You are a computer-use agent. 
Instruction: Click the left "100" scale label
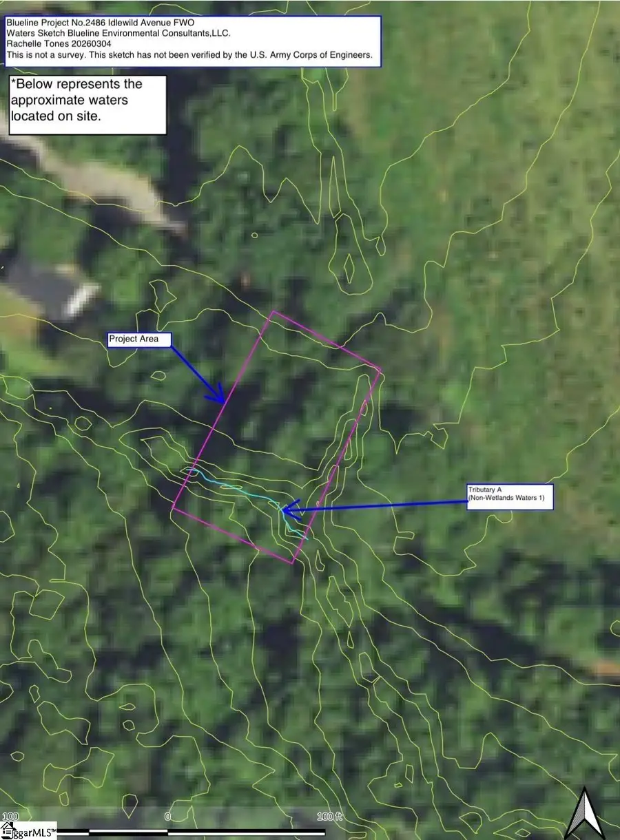click(9, 817)
